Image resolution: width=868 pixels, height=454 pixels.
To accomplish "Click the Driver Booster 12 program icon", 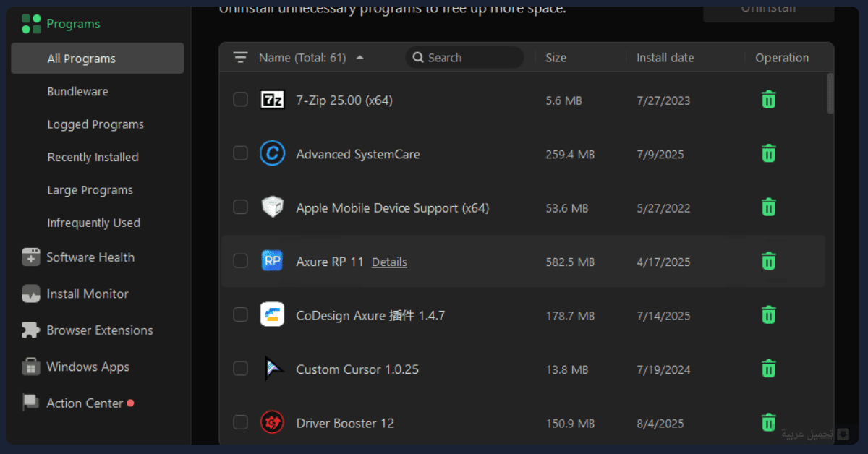I will coord(273,423).
